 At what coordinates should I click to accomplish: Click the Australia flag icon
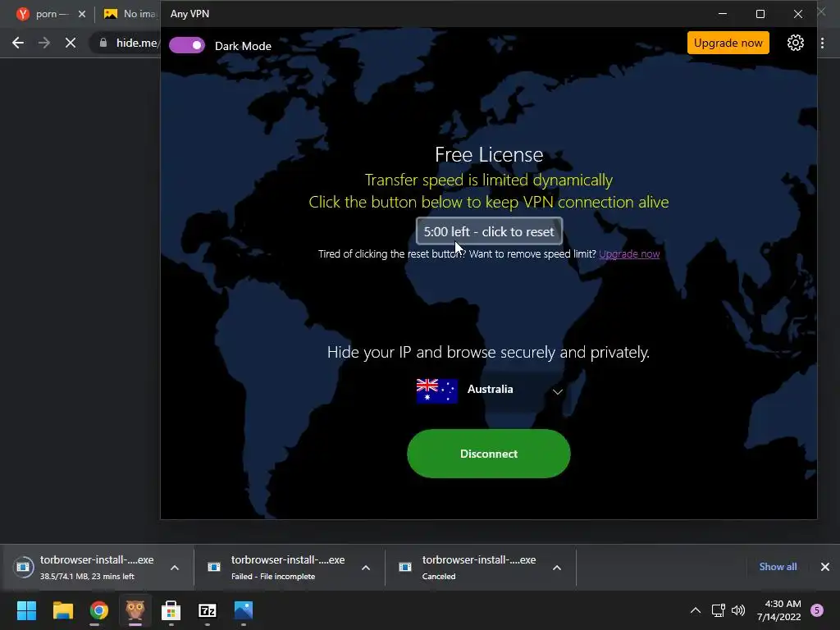[436, 390]
